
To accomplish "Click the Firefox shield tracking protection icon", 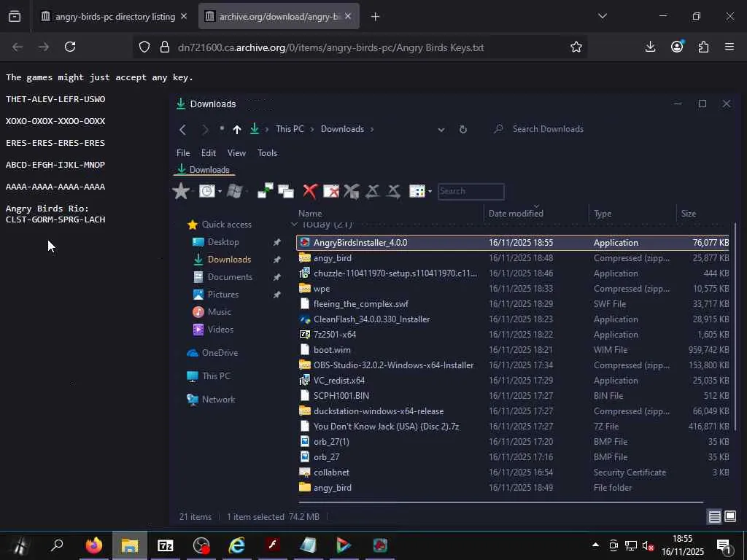I will (144, 47).
